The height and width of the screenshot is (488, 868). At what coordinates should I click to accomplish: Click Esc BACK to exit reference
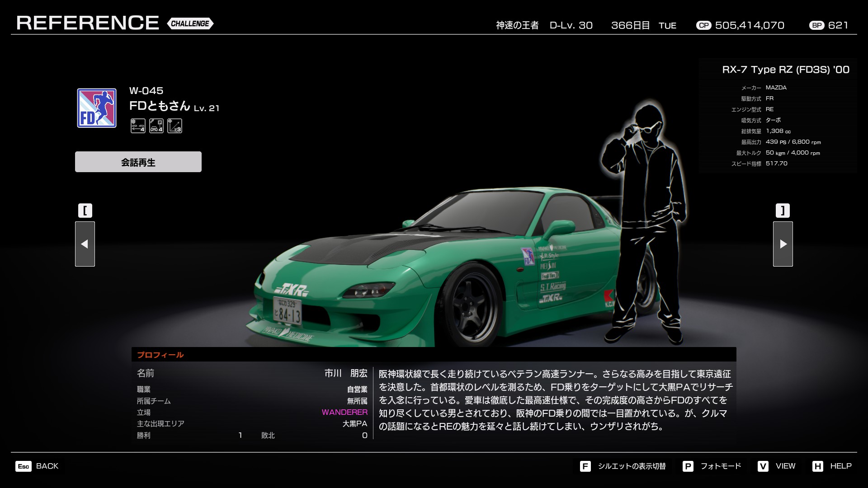(37, 466)
